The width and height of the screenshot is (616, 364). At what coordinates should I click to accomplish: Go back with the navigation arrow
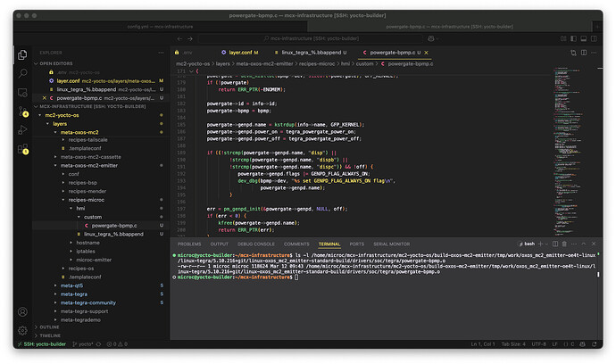click(179, 38)
